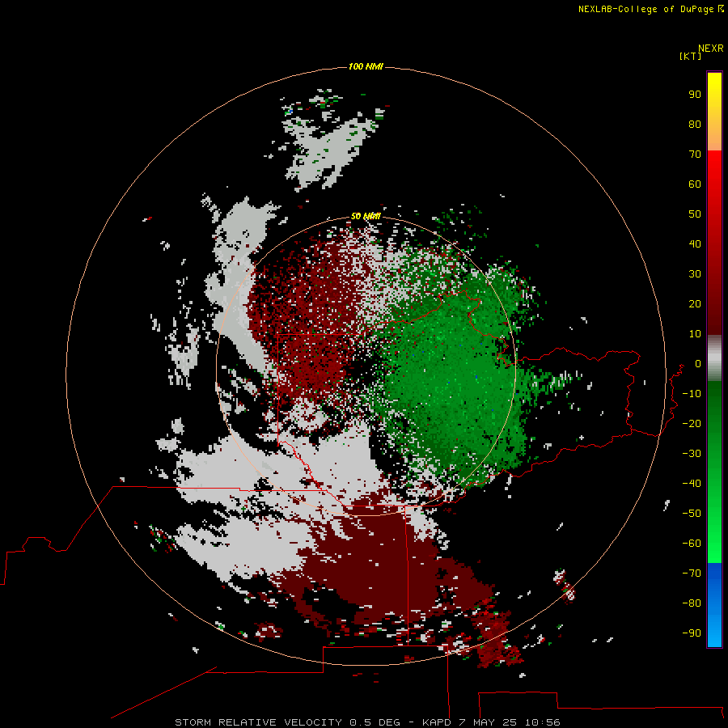This screenshot has width=728, height=728.
Task: Click the -80 value on the velocity scale
Action: (692, 603)
